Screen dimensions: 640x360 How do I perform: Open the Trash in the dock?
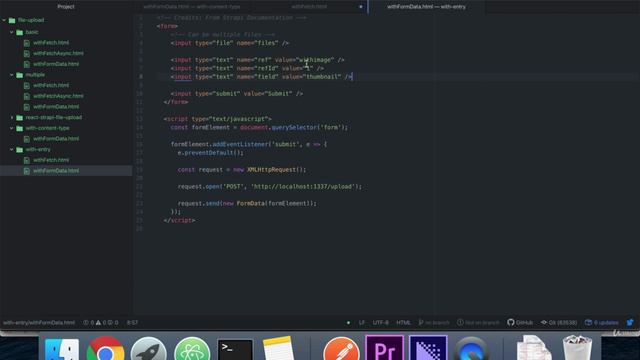[577, 348]
